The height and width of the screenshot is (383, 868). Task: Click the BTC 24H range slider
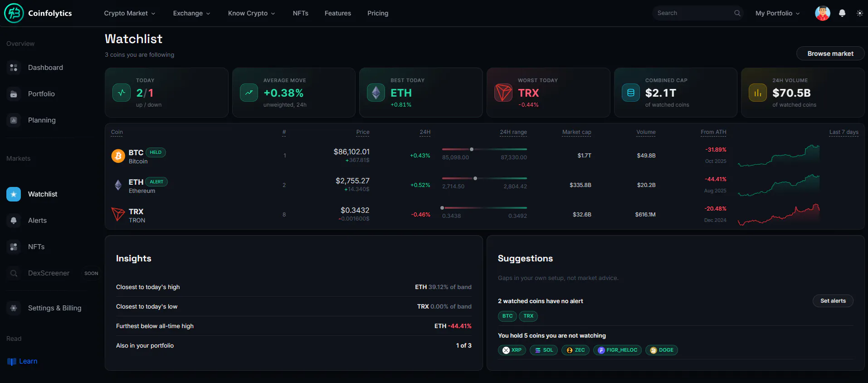(484, 149)
